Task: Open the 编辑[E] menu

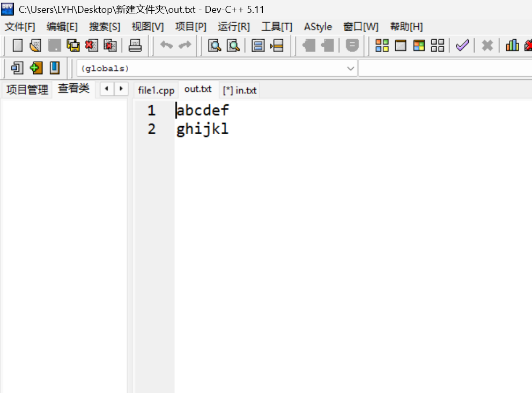Action: [x=62, y=26]
